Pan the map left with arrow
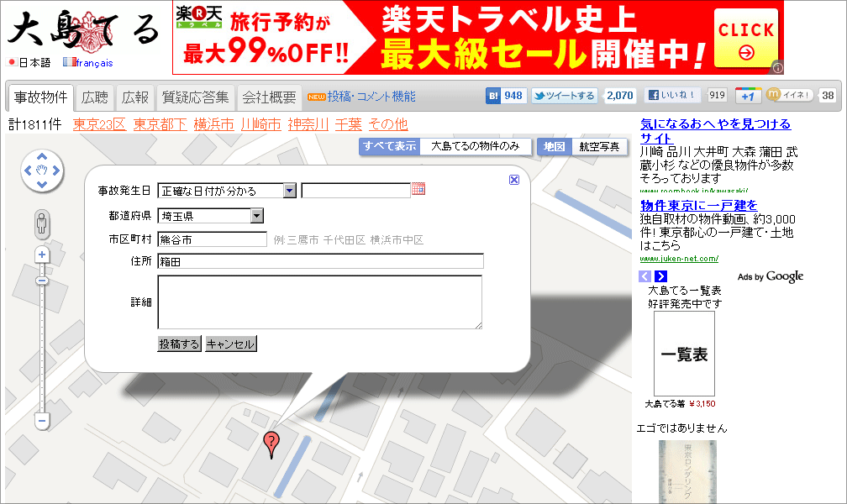 coord(28,171)
